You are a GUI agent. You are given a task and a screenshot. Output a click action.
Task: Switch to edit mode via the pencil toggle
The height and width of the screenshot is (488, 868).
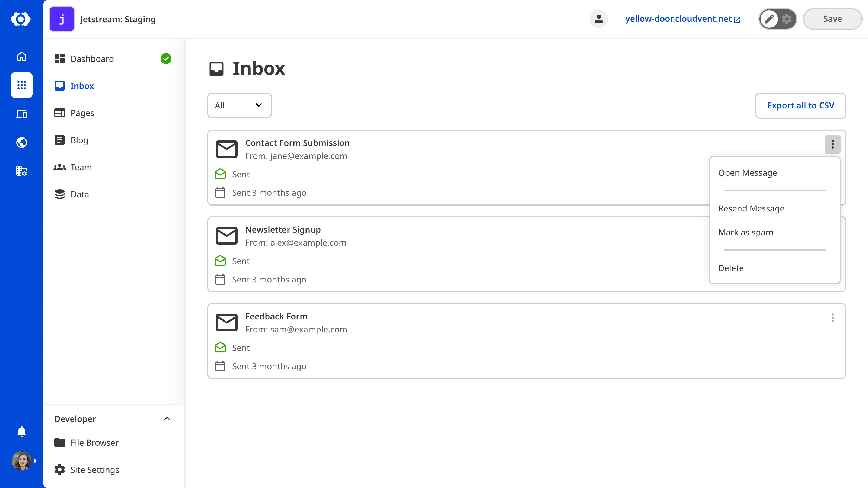pos(769,19)
